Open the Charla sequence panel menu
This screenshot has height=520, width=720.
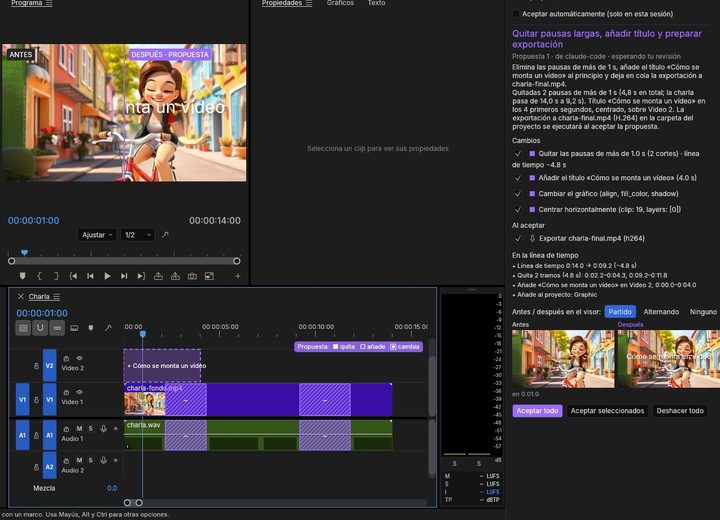[56, 297]
